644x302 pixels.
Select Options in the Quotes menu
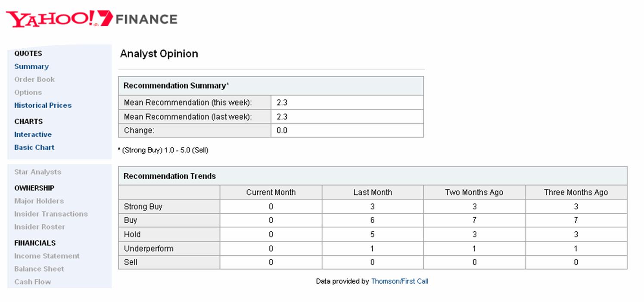coord(28,92)
